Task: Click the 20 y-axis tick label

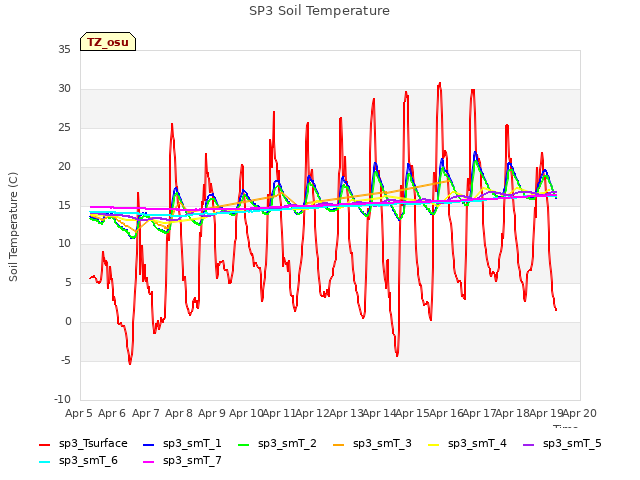Action: click(64, 166)
